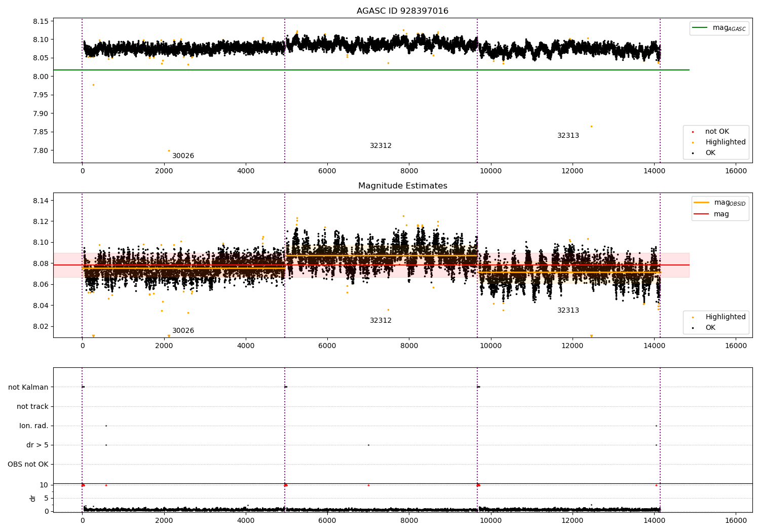Click the 32313 label in top plot
This screenshot has width=760, height=532.
(568, 136)
